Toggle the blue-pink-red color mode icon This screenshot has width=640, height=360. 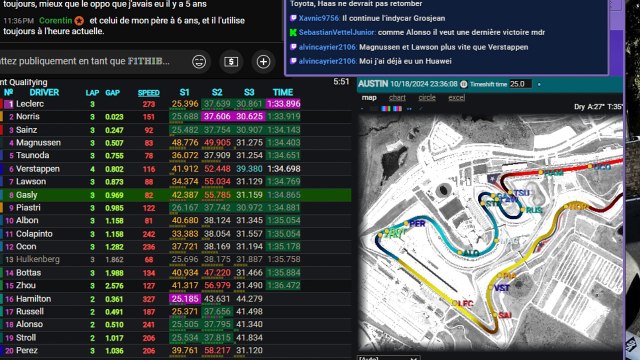(397, 109)
